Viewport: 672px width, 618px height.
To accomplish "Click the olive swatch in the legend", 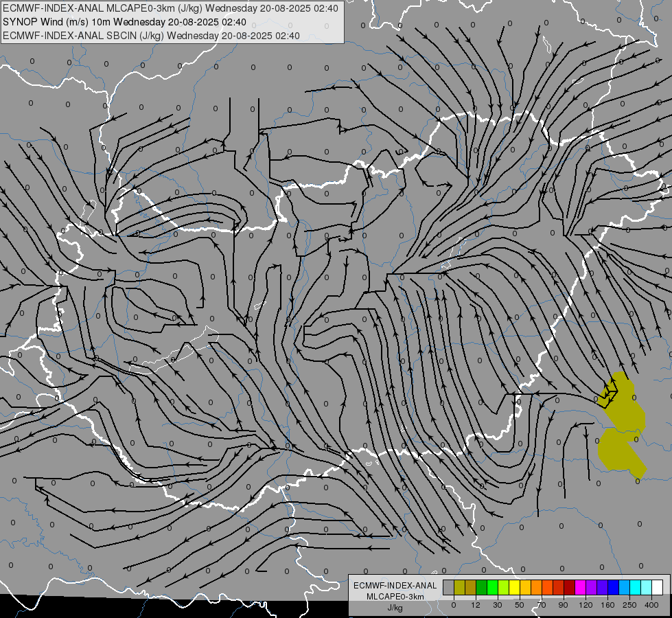I will 460,587.
